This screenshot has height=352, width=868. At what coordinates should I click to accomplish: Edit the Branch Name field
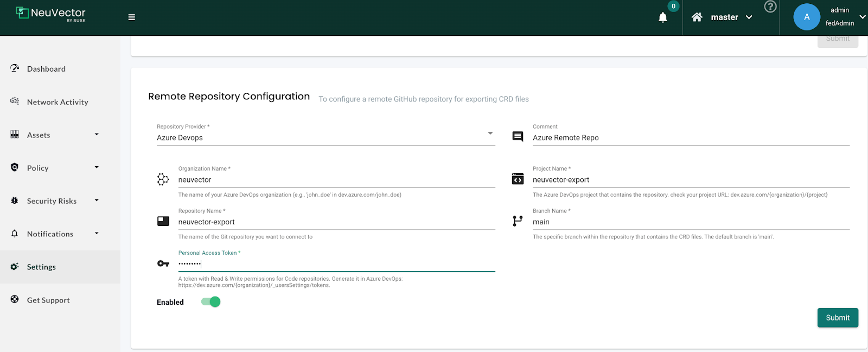click(x=691, y=222)
